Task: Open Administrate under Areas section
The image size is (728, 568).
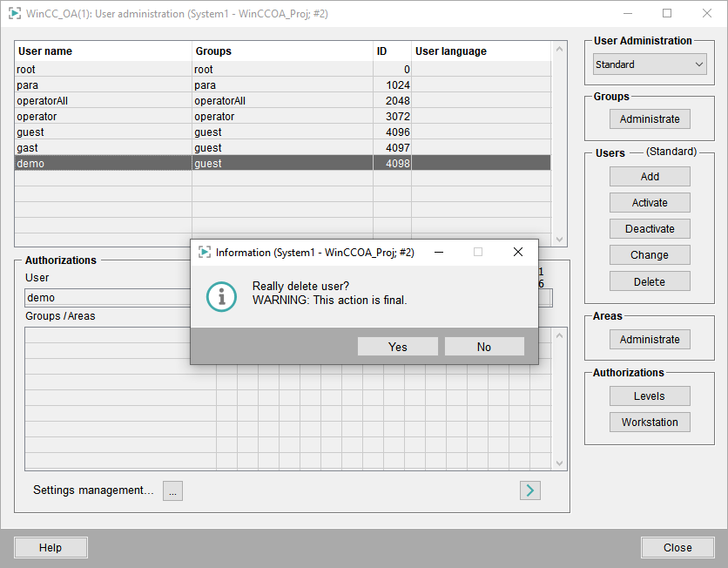Action: click(650, 340)
